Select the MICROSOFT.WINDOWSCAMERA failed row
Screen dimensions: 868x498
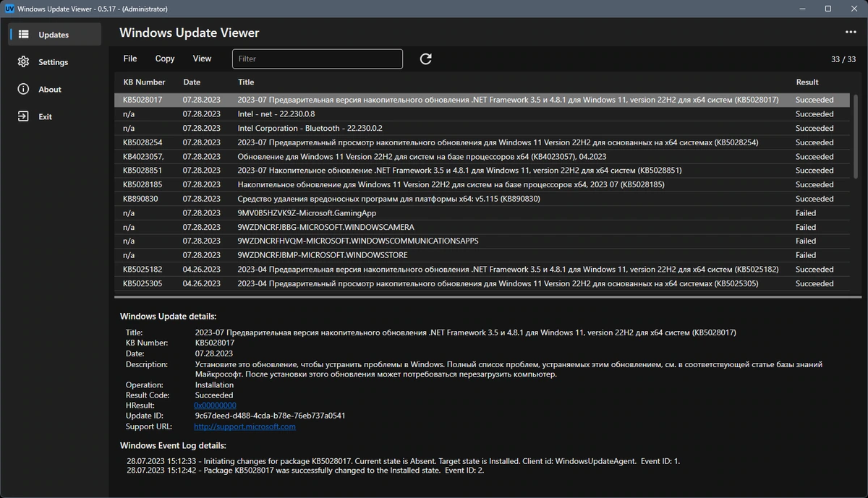point(482,227)
